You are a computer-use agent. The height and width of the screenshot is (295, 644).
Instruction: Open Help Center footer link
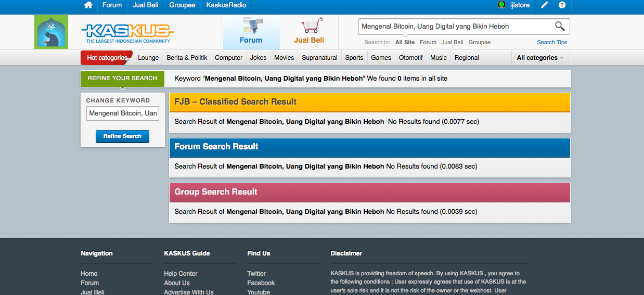(x=181, y=274)
